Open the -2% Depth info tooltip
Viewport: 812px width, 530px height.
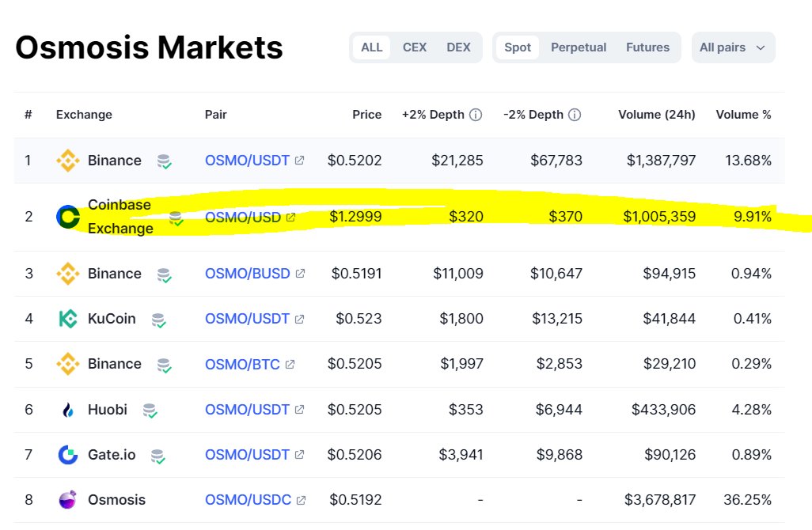[573, 114]
